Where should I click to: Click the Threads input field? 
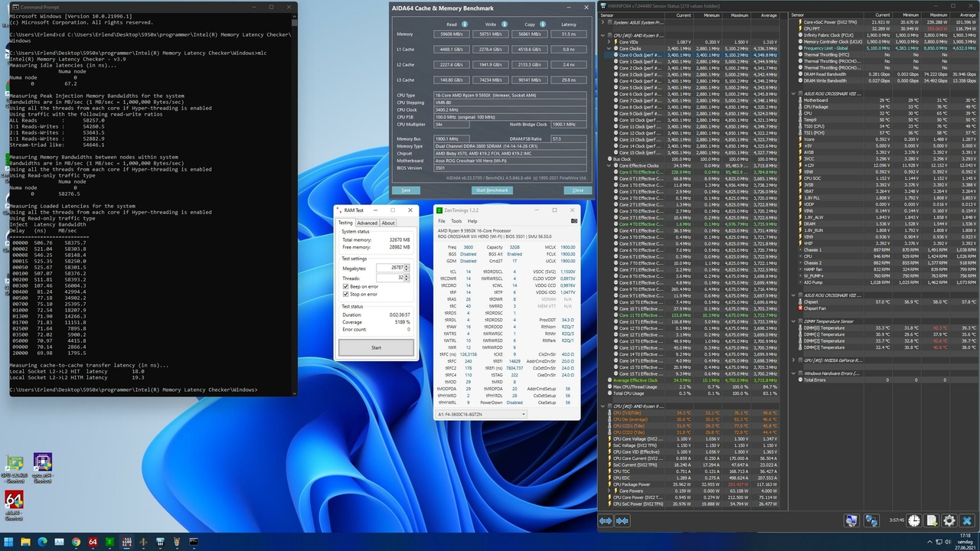390,278
